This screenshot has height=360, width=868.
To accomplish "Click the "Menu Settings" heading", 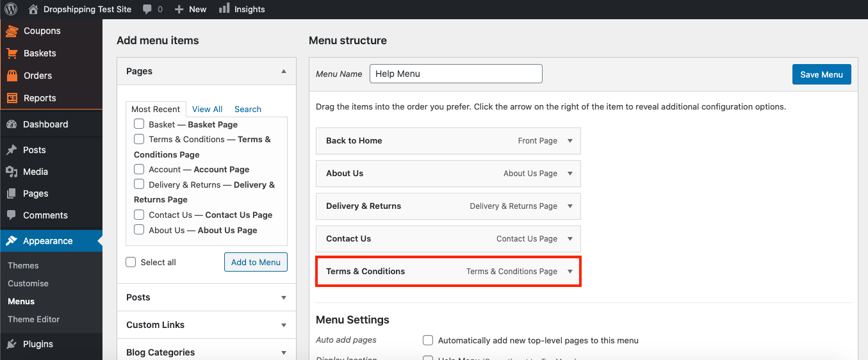I will 352,320.
